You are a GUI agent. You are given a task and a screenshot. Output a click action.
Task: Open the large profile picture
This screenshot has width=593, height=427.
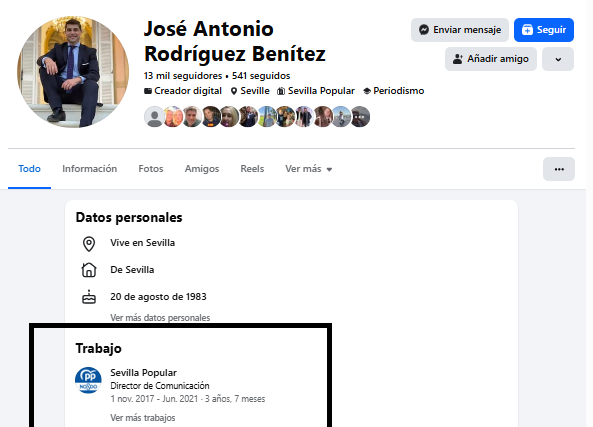click(73, 72)
